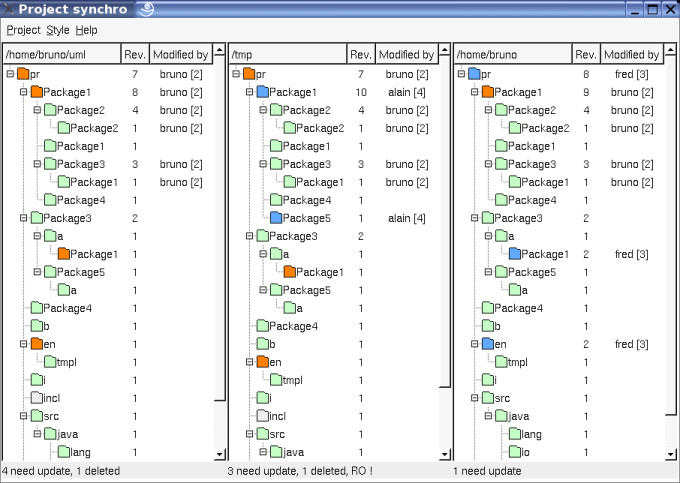Click revision 10 on Package1 row
The width and height of the screenshot is (680, 483).
361,92
